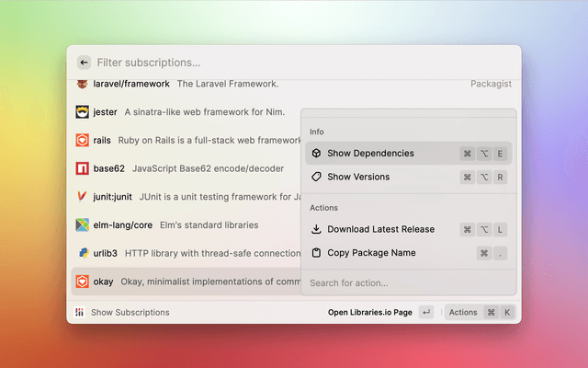588x368 pixels.
Task: Click the Show Subscriptions extension icon
Action: click(x=81, y=312)
